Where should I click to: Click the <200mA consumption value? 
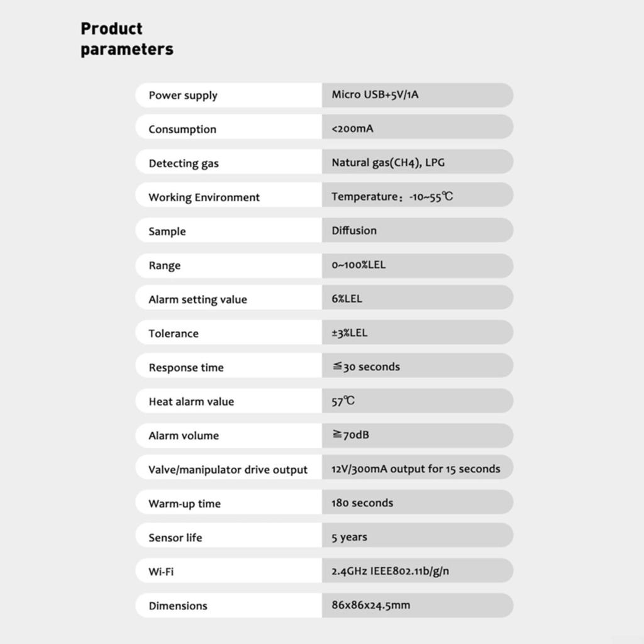[x=352, y=129]
